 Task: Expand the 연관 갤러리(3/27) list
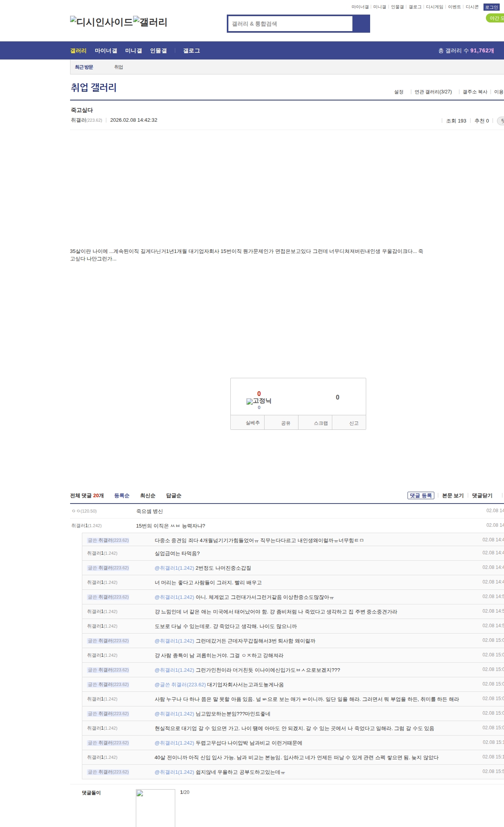pyautogui.click(x=433, y=92)
